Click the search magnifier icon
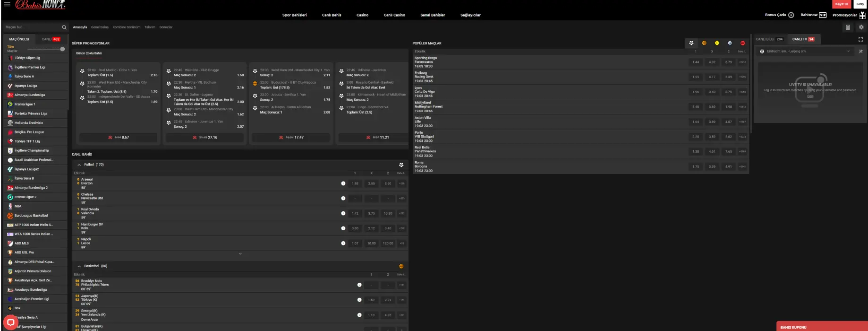 (x=64, y=27)
